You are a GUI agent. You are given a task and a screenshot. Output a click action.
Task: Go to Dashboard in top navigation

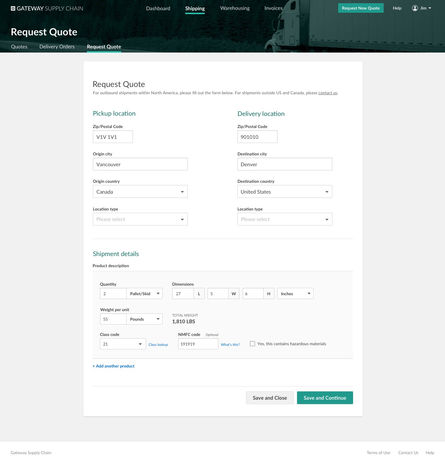[158, 8]
